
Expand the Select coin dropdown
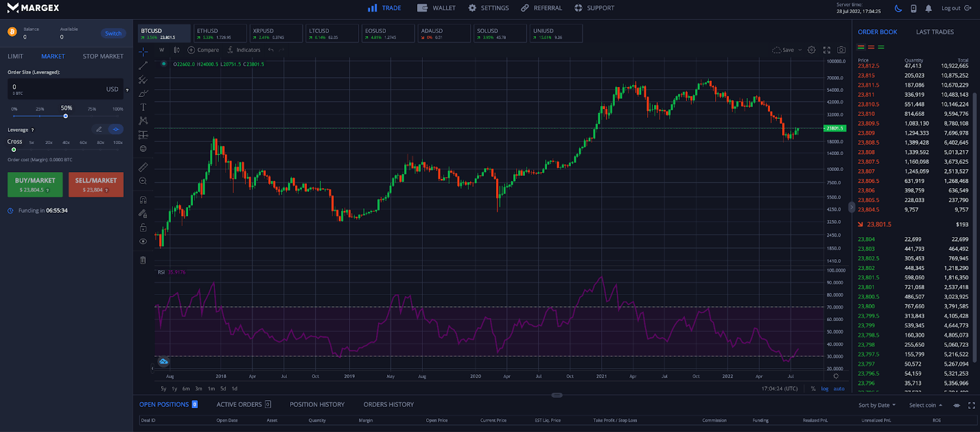(925, 405)
